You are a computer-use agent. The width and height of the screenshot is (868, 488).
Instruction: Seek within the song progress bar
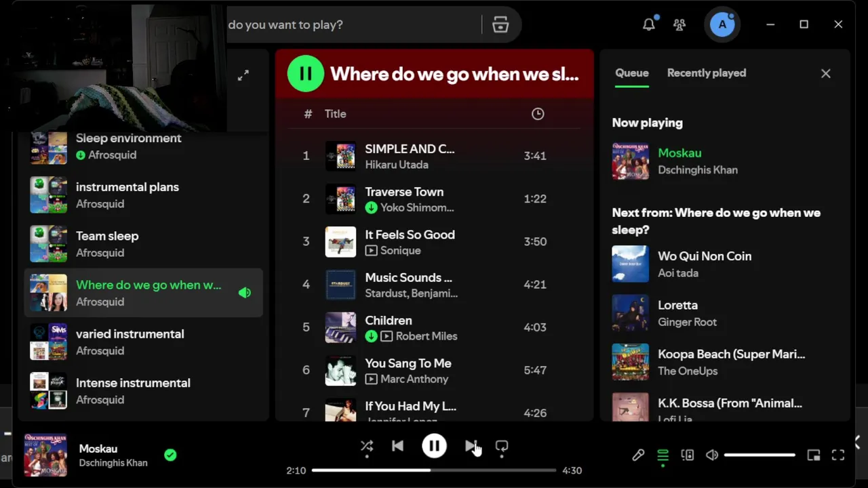pos(434,470)
